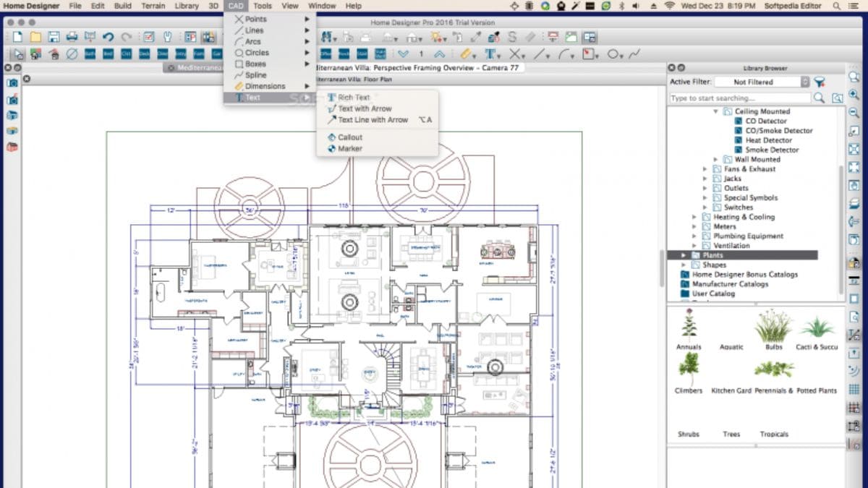868x488 pixels.
Task: Select the Circle CAD tool
Action: [x=614, y=54]
